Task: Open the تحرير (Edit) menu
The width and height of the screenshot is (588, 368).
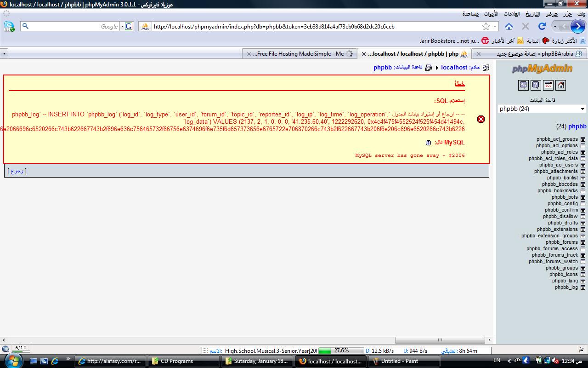Action: pyautogui.click(x=568, y=14)
